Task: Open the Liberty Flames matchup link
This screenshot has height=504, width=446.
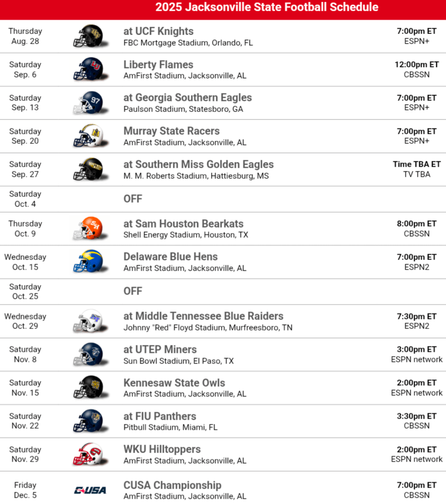Action: pyautogui.click(x=158, y=65)
